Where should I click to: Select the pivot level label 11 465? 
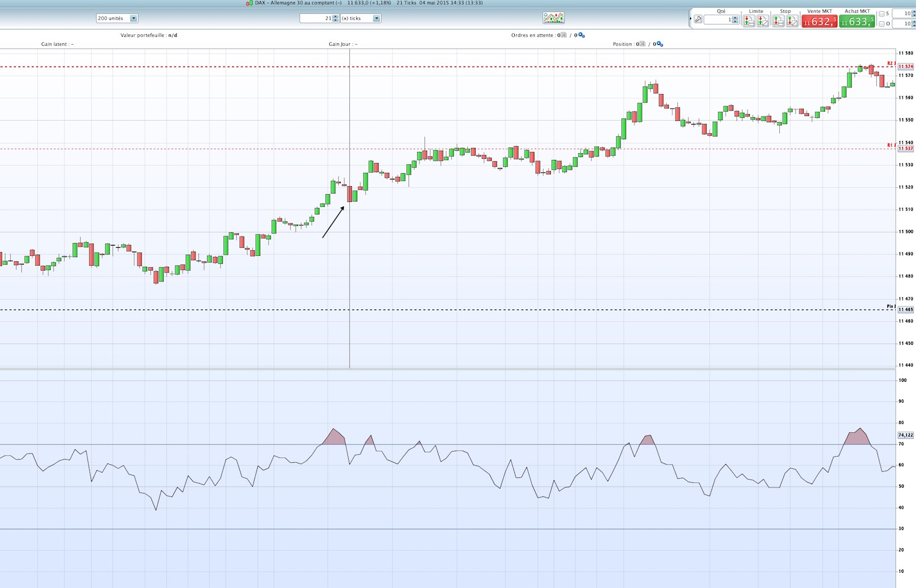(x=906, y=310)
